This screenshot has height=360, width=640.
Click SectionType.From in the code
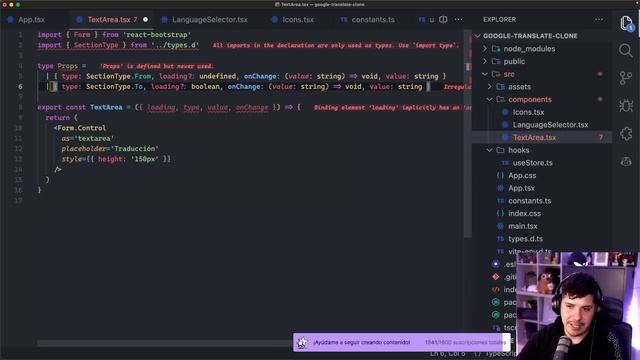tap(118, 76)
